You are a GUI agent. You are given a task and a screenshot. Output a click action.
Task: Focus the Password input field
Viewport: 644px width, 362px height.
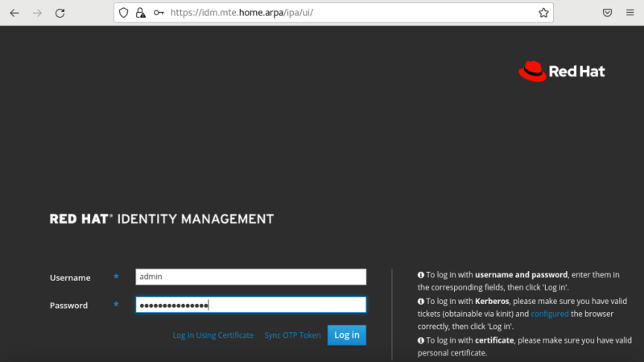[x=251, y=305]
